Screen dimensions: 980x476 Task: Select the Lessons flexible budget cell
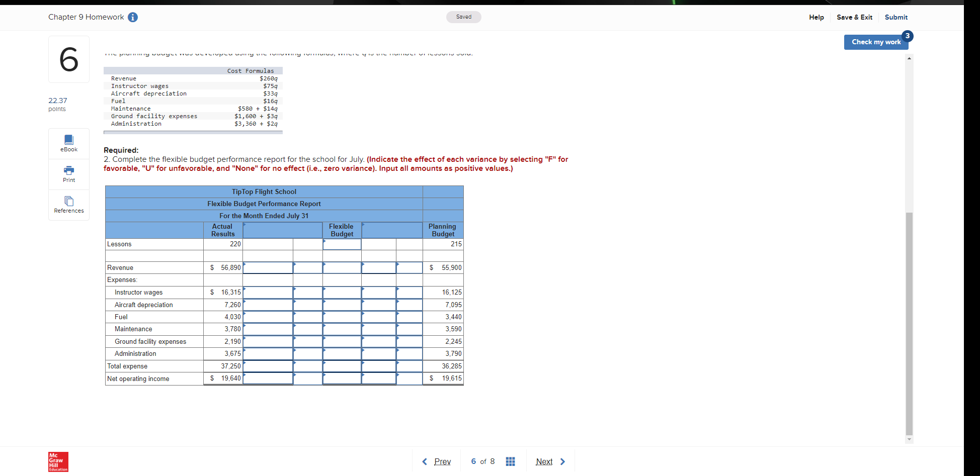(x=342, y=244)
